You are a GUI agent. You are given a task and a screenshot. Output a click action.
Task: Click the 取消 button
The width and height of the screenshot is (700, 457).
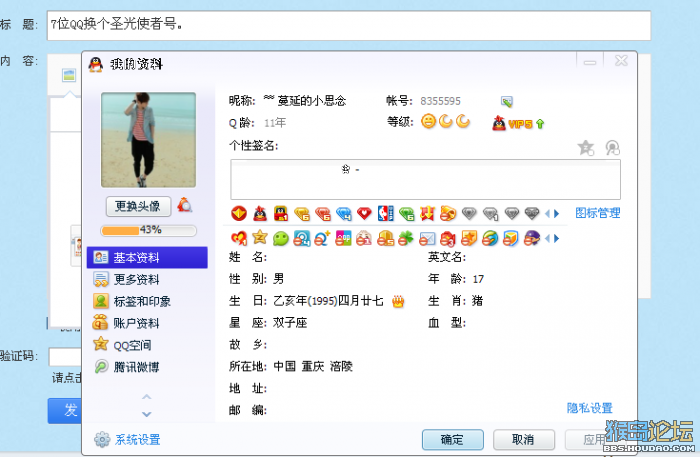click(x=524, y=440)
